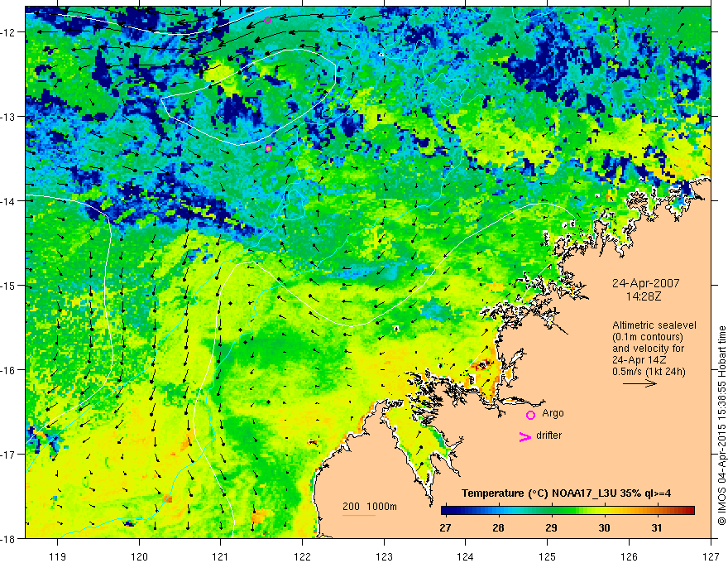The height and width of the screenshot is (563, 728).
Task: Click longitude axis label 123
Action: click(x=384, y=556)
